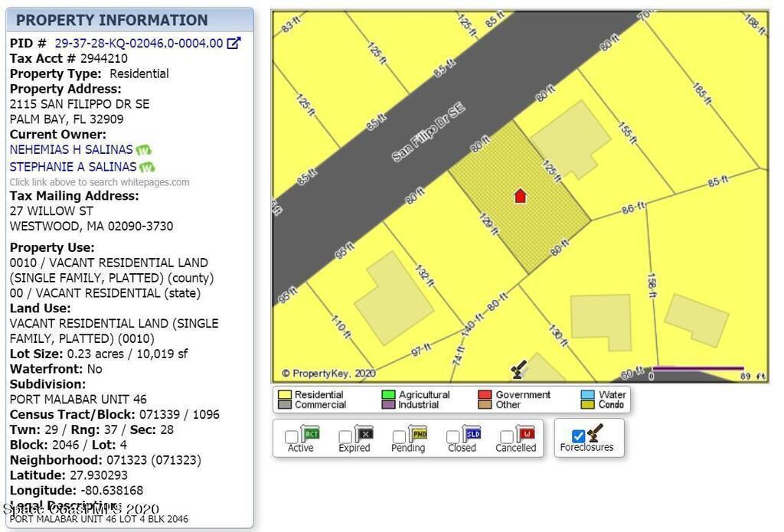The width and height of the screenshot is (784, 532).
Task: Click the gavel foreclosure icon on the map
Action: [519, 370]
